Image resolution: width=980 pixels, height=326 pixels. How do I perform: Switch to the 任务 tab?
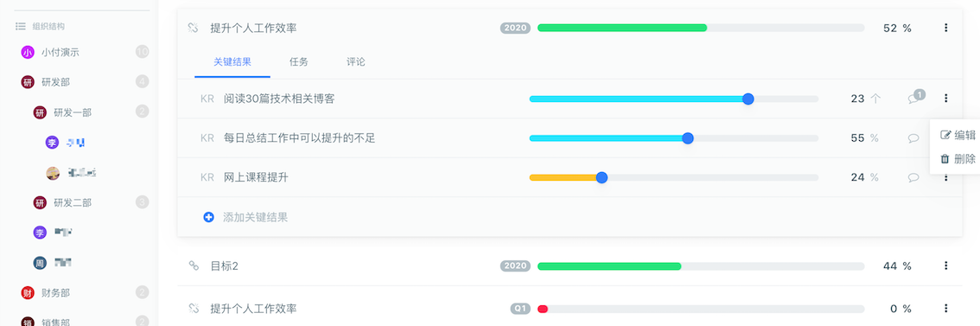tap(299, 62)
